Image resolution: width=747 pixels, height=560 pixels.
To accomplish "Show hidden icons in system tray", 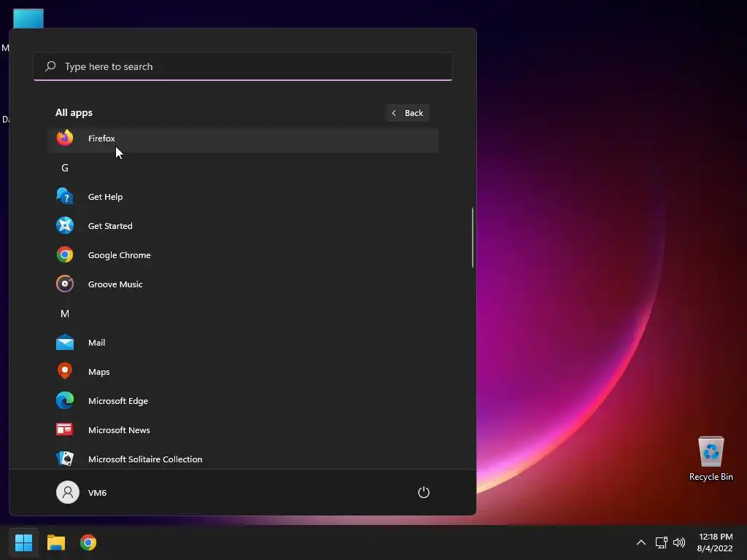I will (x=641, y=542).
